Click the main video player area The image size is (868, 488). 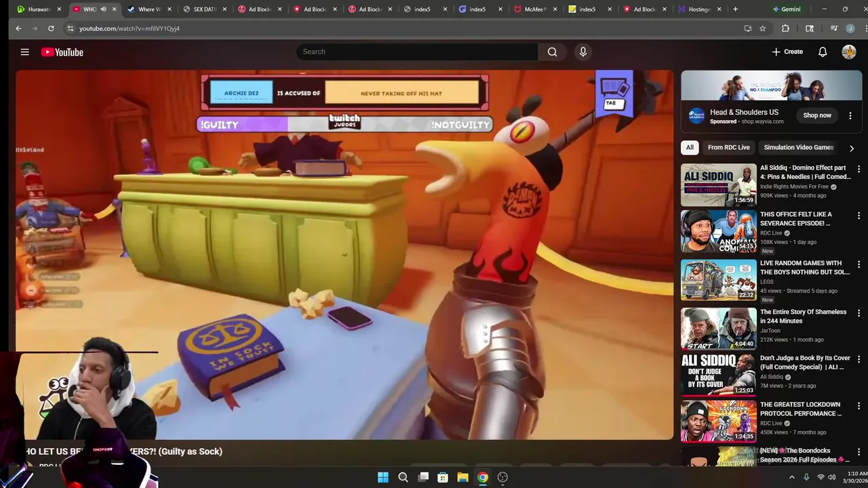[x=344, y=255]
